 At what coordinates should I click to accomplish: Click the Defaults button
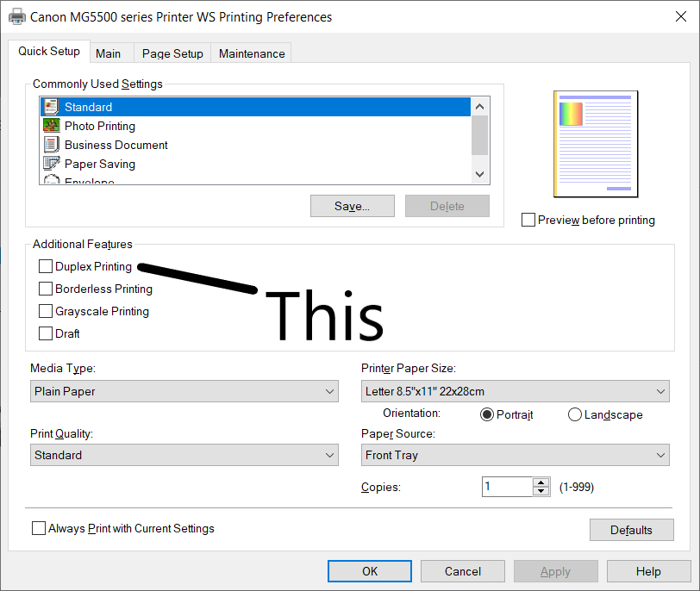tap(631, 530)
